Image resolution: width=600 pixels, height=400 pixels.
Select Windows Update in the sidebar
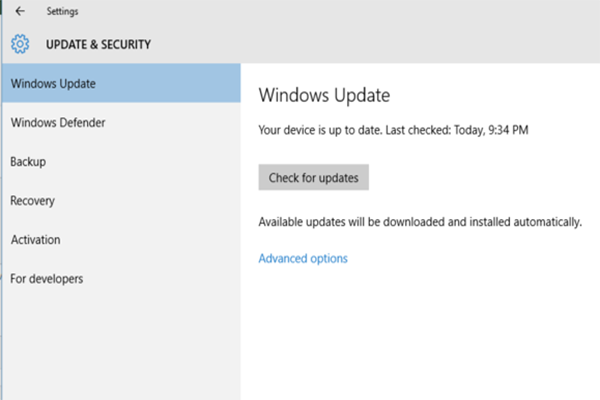click(x=54, y=83)
